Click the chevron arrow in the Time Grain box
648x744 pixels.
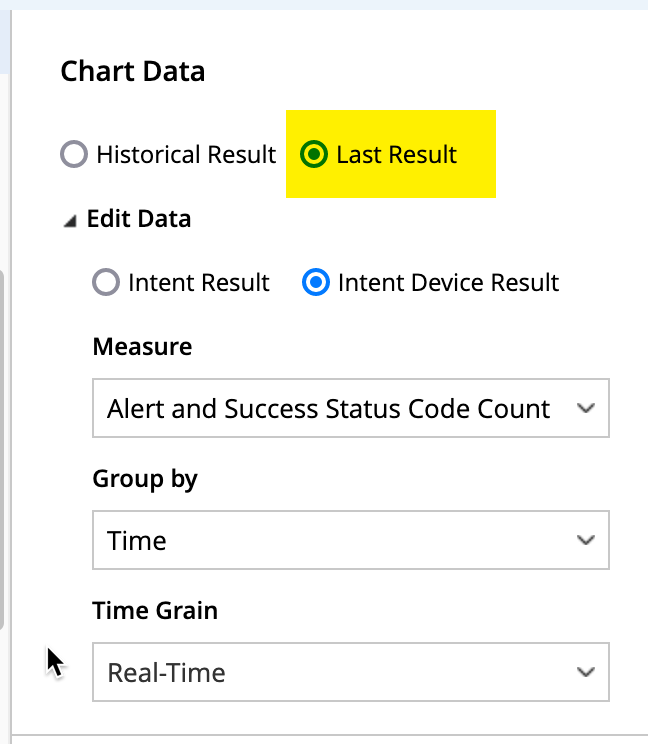[586, 672]
